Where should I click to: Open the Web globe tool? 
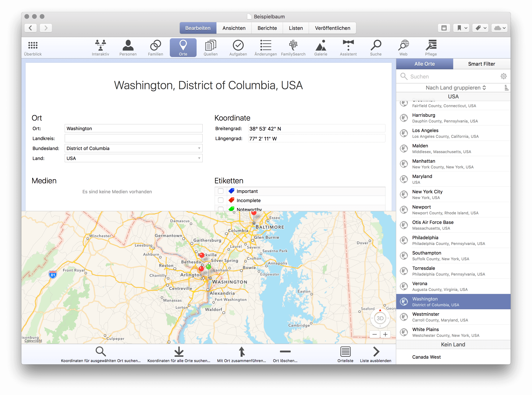coord(403,48)
